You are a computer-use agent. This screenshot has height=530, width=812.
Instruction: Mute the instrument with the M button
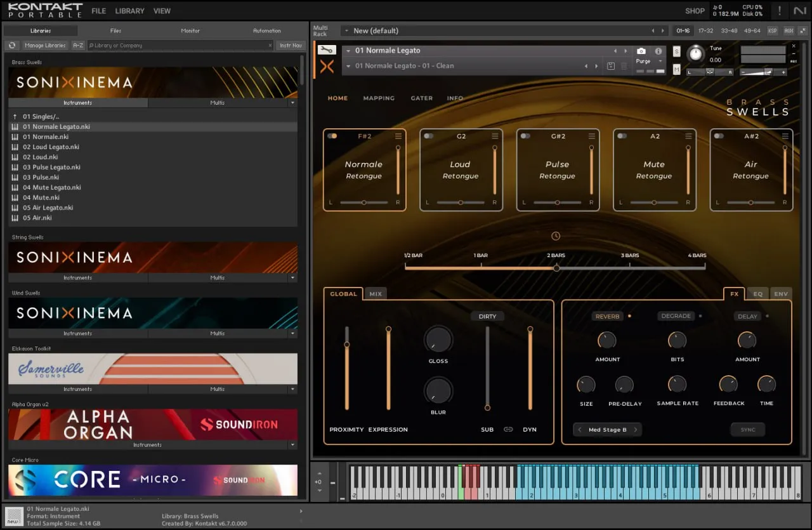[x=677, y=69]
